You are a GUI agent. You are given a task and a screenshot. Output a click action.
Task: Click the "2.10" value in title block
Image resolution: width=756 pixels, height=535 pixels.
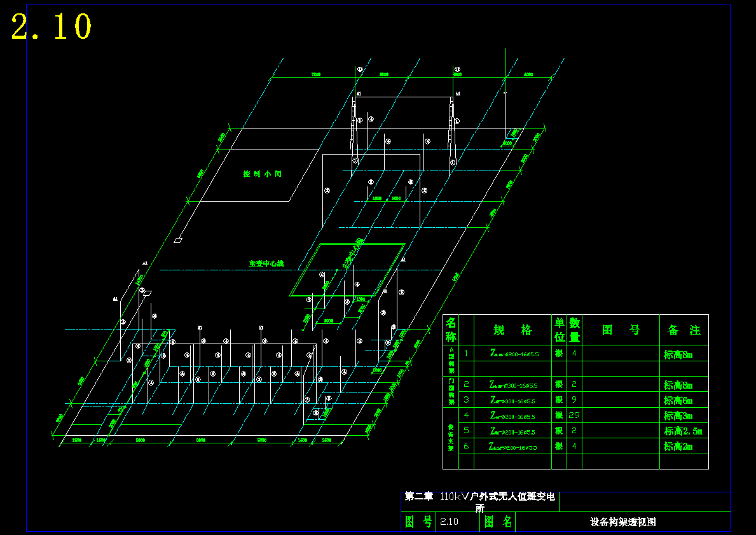coord(449,522)
